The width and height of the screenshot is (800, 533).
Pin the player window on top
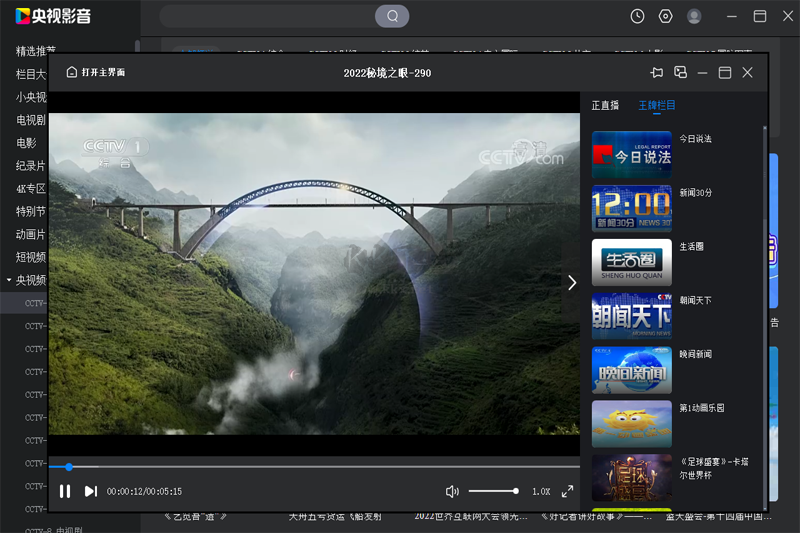click(657, 72)
